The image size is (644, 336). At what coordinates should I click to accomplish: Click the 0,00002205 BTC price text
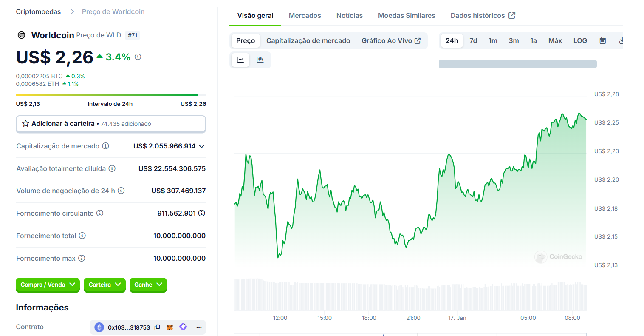click(x=39, y=76)
